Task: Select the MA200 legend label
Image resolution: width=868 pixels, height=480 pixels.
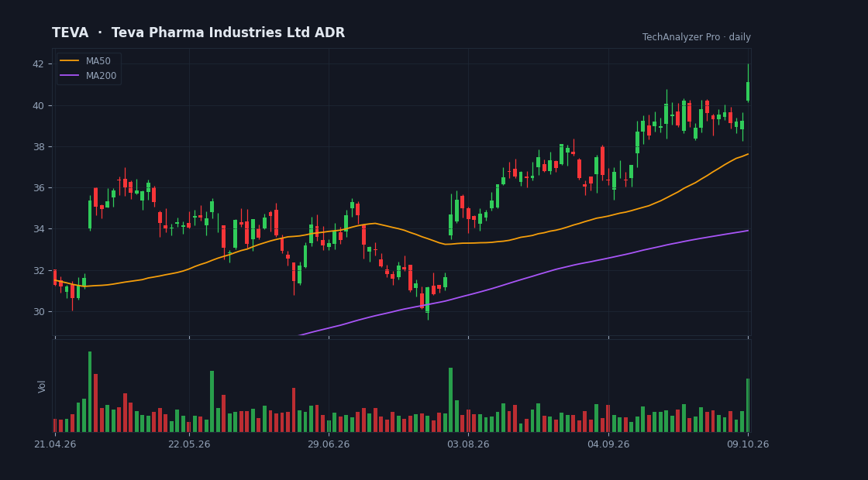Action: coord(101,76)
